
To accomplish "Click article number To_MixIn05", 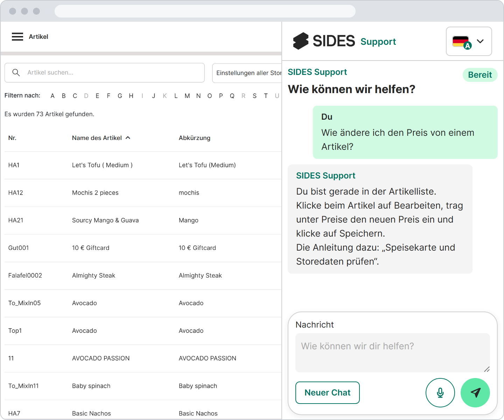I will click(x=24, y=303).
